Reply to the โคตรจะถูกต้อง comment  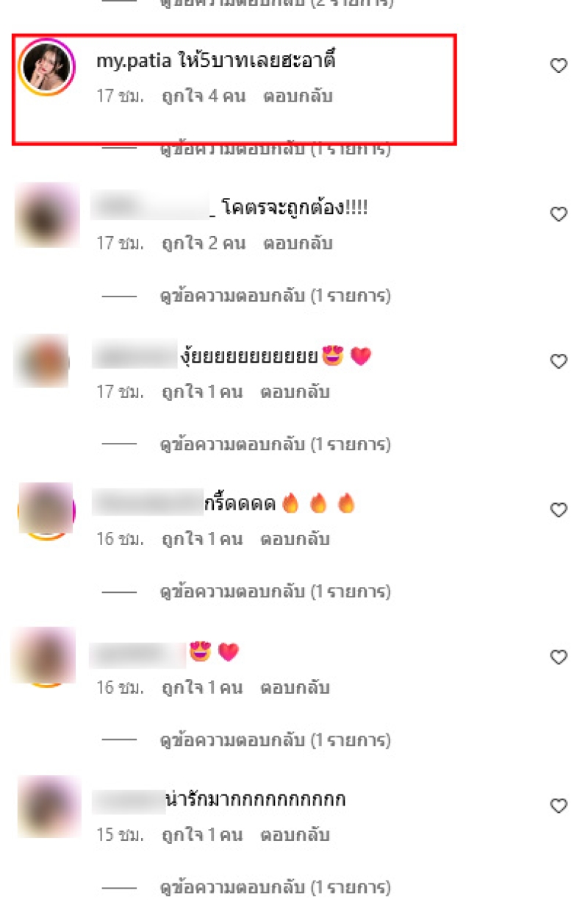click(298, 243)
